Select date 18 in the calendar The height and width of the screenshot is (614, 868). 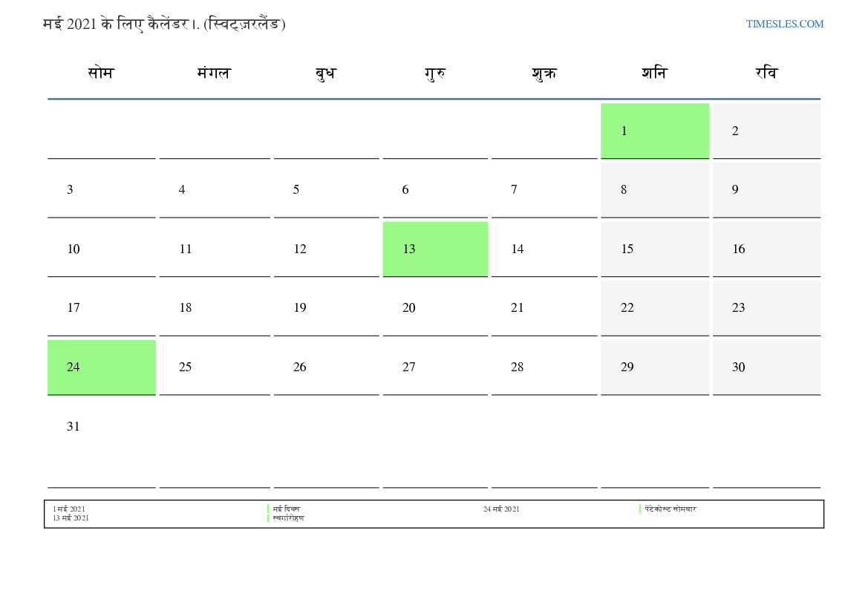click(215, 308)
